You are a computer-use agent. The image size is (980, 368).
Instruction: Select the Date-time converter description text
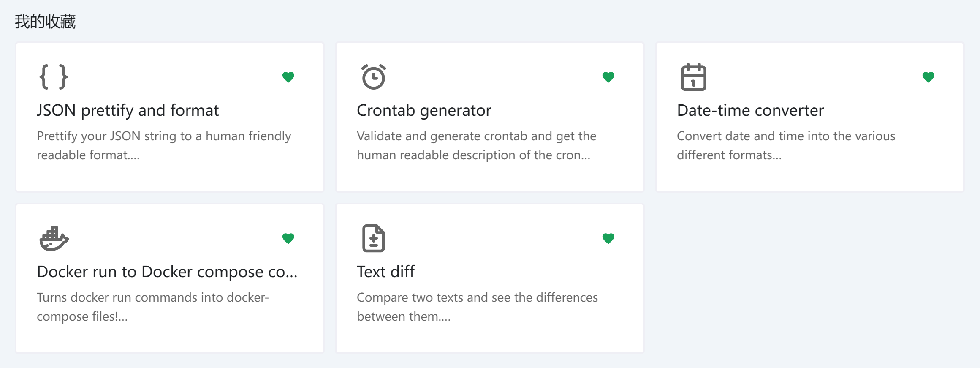point(785,145)
